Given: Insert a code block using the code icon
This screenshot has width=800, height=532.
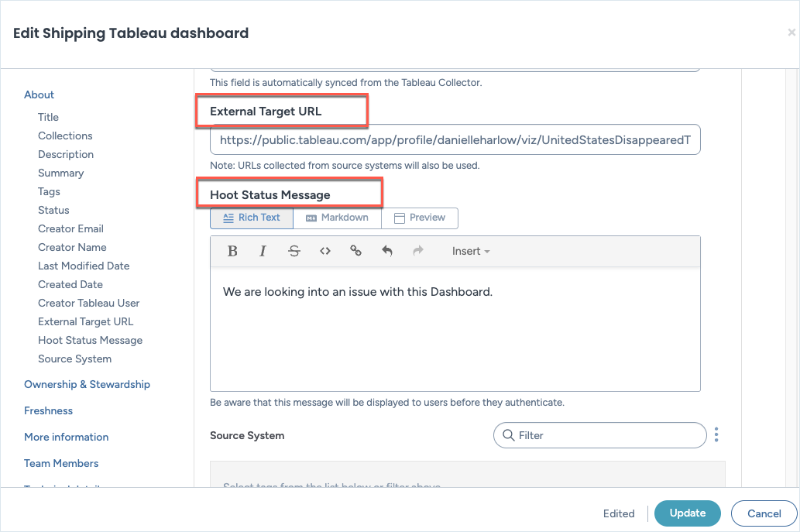Looking at the screenshot, I should tap(325, 251).
